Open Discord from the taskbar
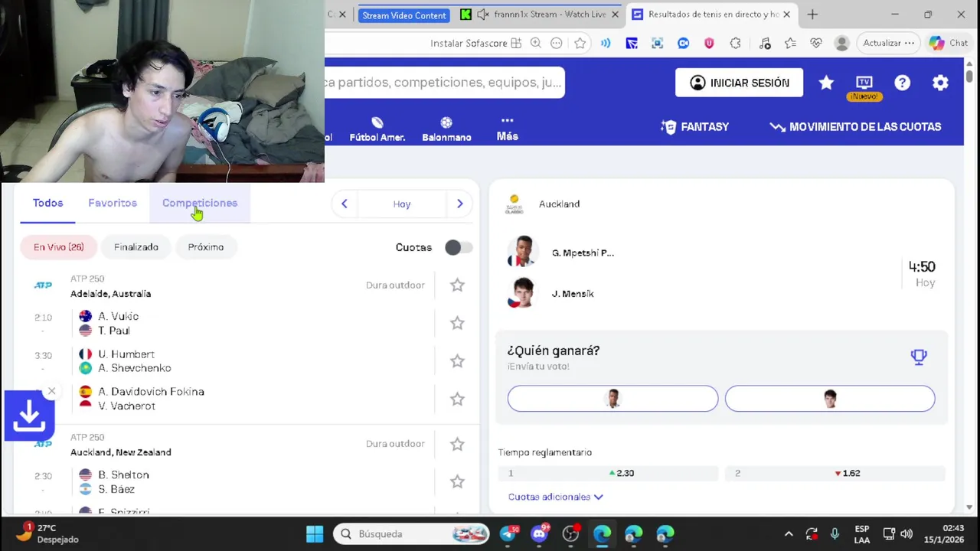980x551 pixels. tap(539, 533)
